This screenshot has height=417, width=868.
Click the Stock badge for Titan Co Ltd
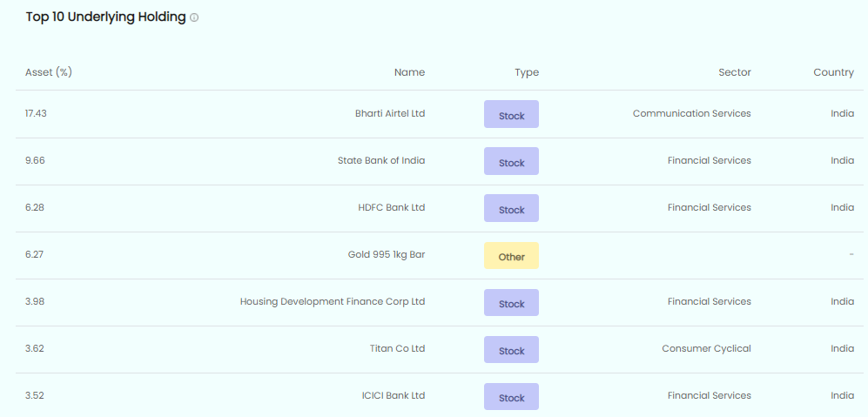[511, 350]
